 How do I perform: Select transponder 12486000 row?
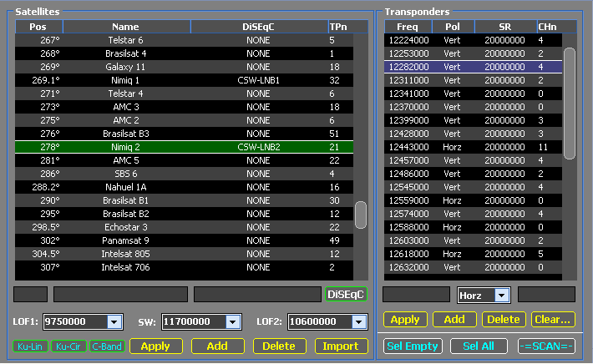pos(473,174)
